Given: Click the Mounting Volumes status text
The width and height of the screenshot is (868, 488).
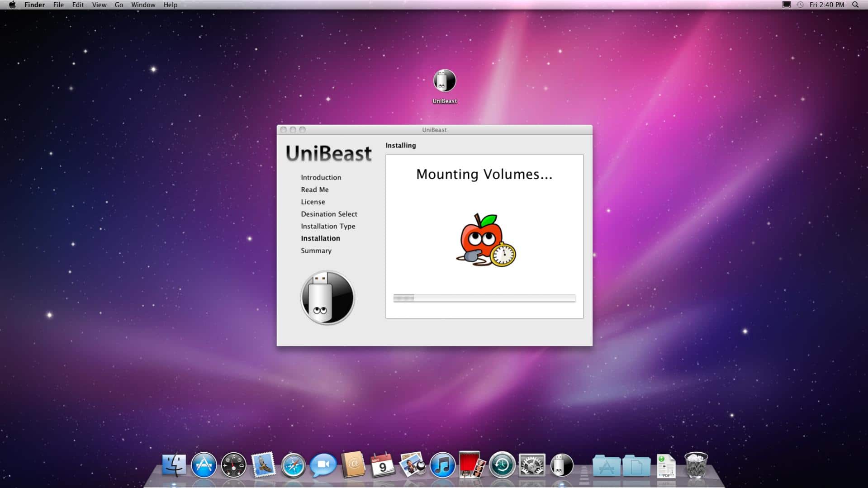Looking at the screenshot, I should [484, 175].
